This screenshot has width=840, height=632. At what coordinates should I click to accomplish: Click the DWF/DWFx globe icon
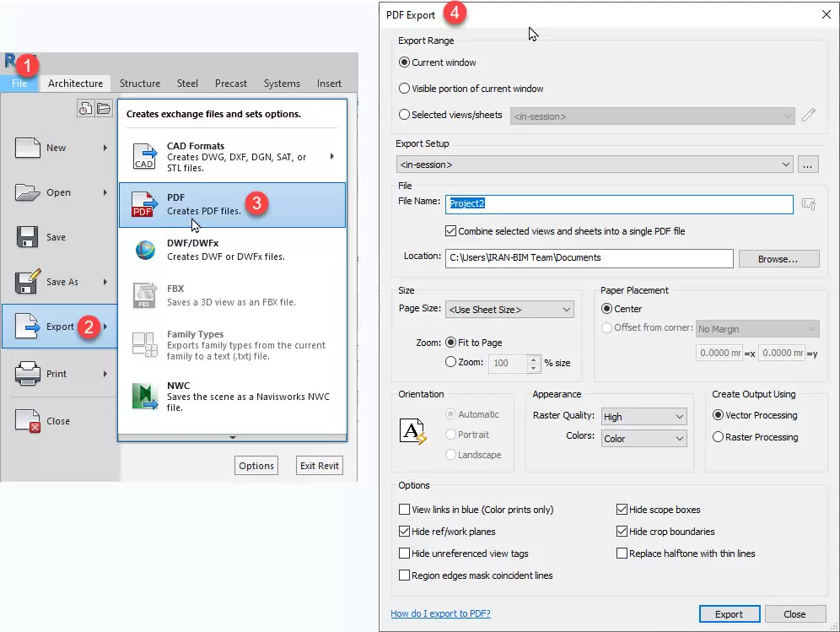(x=145, y=251)
